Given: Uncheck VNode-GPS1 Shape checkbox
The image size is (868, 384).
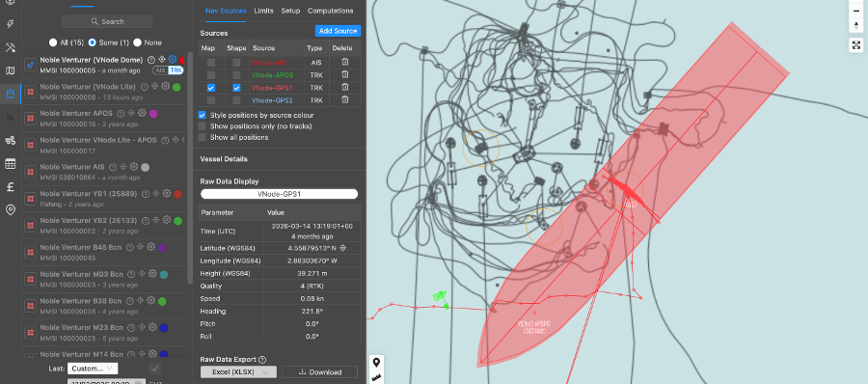Looking at the screenshot, I should point(236,88).
